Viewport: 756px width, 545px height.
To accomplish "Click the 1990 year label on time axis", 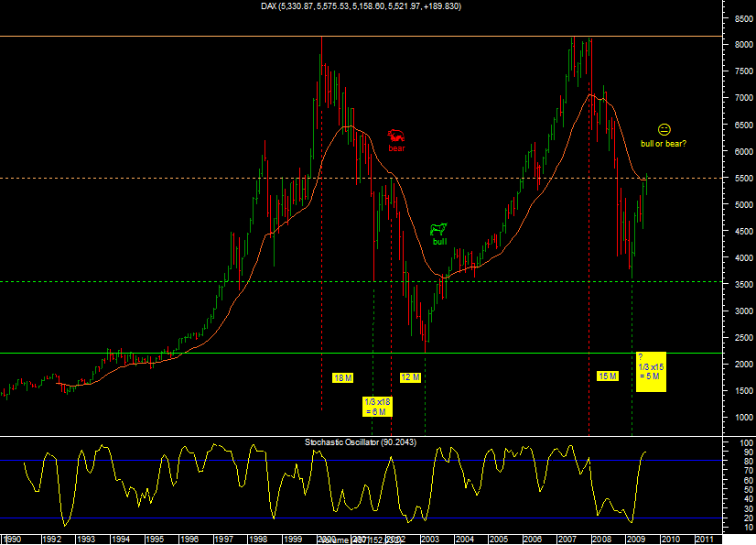I will point(13,540).
